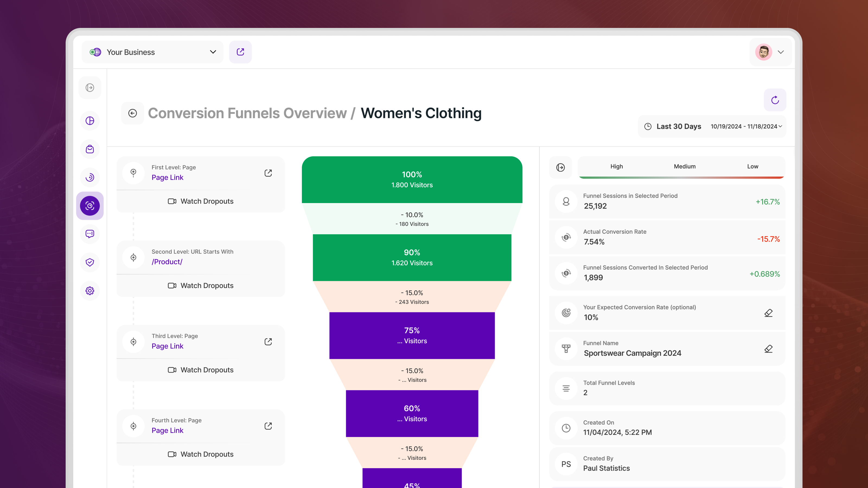Open the pie chart analytics sidebar icon
This screenshot has width=868, height=488.
[90, 121]
